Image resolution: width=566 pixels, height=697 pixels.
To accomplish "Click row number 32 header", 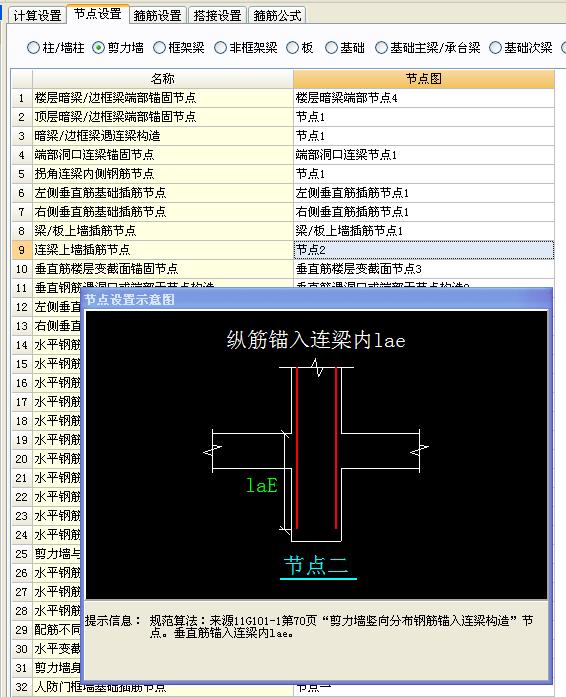I will pos(21,687).
